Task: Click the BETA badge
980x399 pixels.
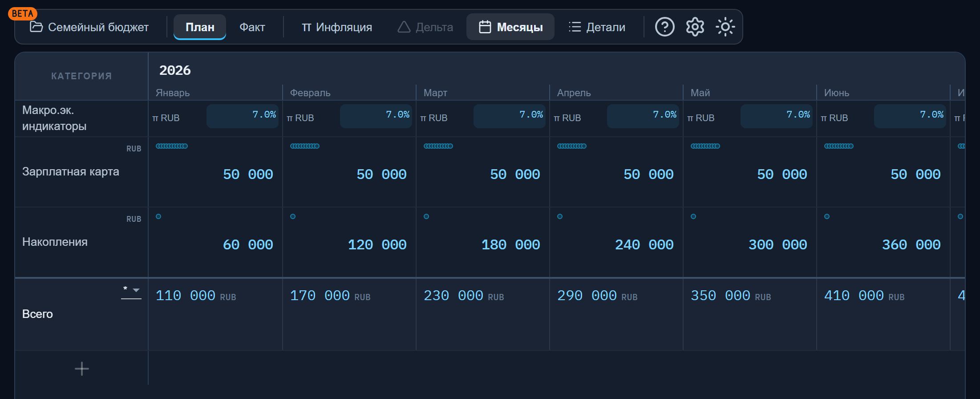Action: coord(23,13)
